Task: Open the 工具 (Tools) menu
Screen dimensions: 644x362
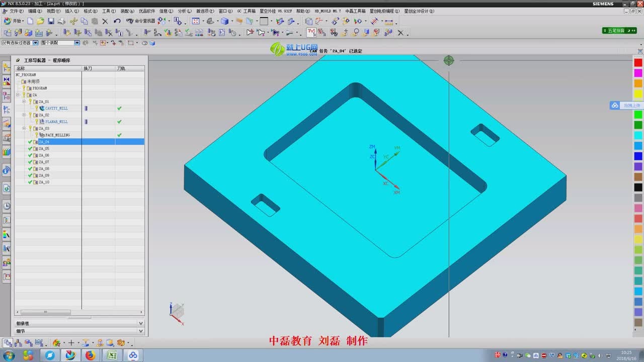Action: tap(109, 11)
